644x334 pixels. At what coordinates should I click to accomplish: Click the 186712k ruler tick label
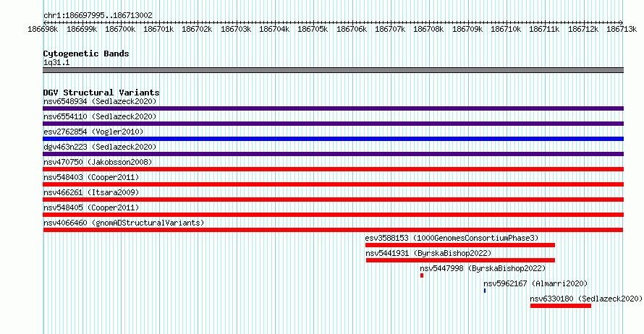tap(583, 29)
